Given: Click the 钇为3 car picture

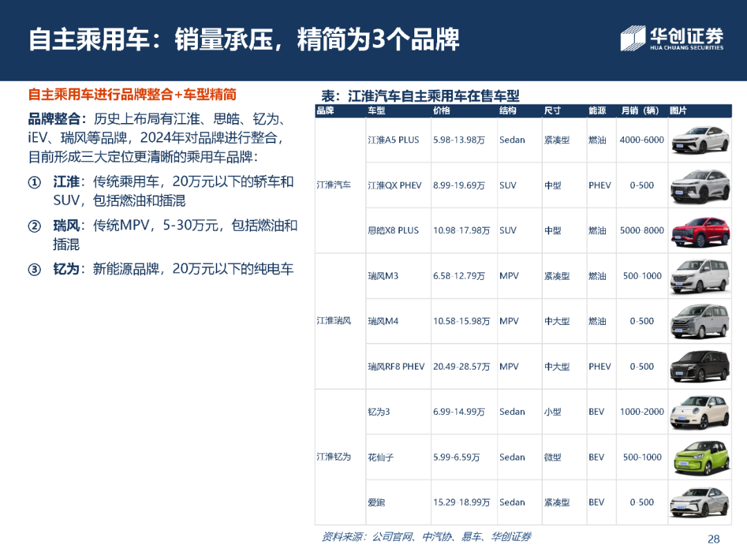Looking at the screenshot, I should click(x=700, y=412).
